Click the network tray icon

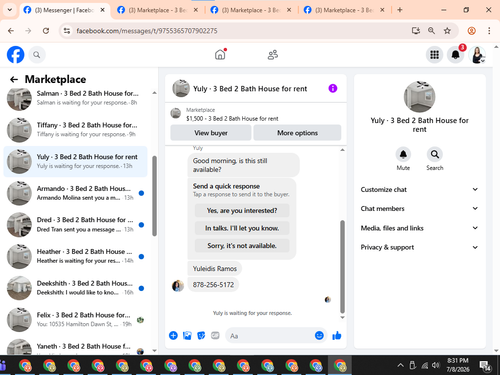pyautogui.click(x=424, y=366)
